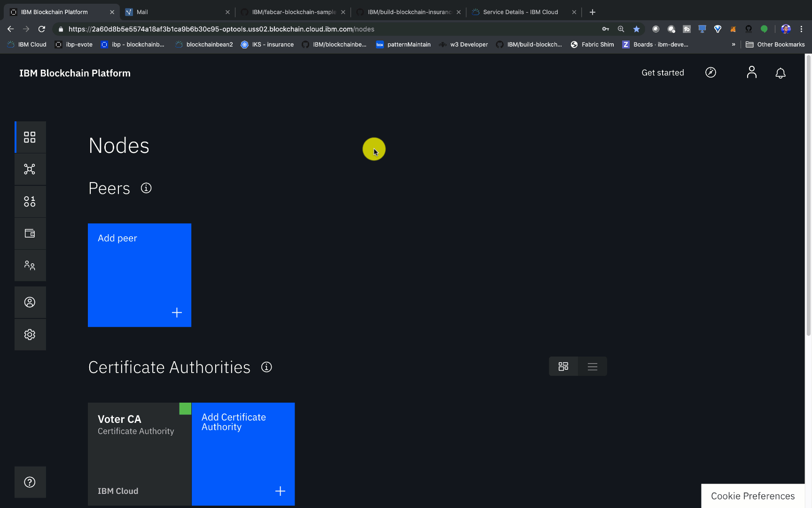
Task: Click the Add peer tile label
Action: (117, 238)
